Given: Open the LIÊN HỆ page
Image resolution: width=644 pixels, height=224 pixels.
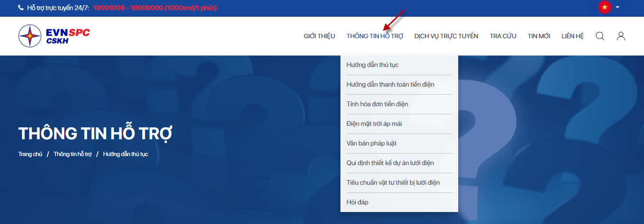Looking at the screenshot, I should (573, 36).
